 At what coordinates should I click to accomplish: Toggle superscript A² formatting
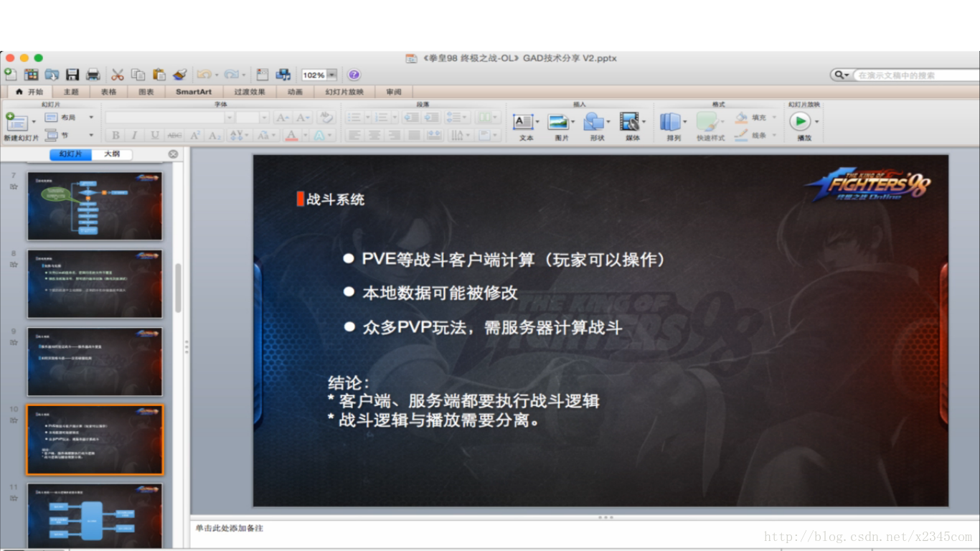(x=194, y=135)
